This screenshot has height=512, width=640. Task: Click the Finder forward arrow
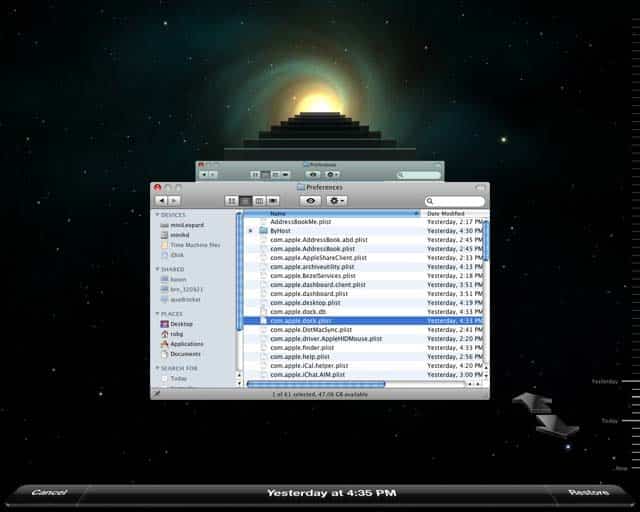[174, 201]
